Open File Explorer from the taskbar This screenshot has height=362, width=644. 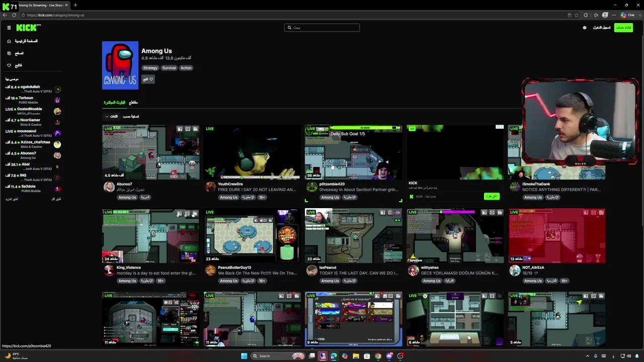(356, 356)
